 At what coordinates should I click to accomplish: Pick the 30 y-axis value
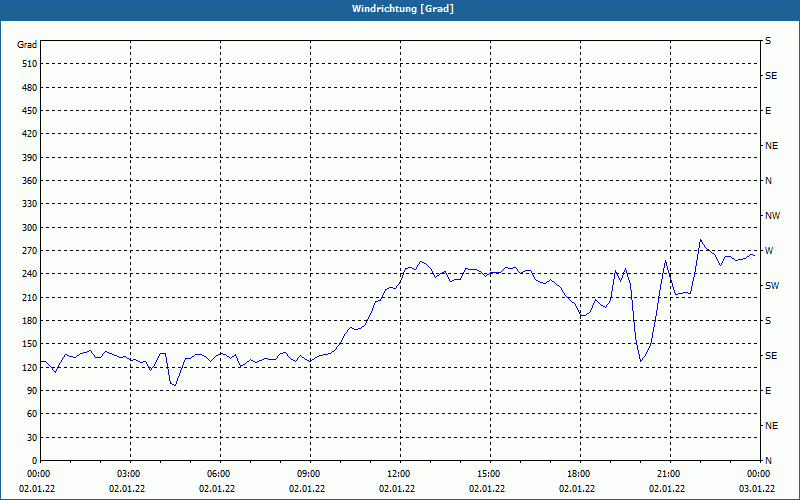click(32, 437)
